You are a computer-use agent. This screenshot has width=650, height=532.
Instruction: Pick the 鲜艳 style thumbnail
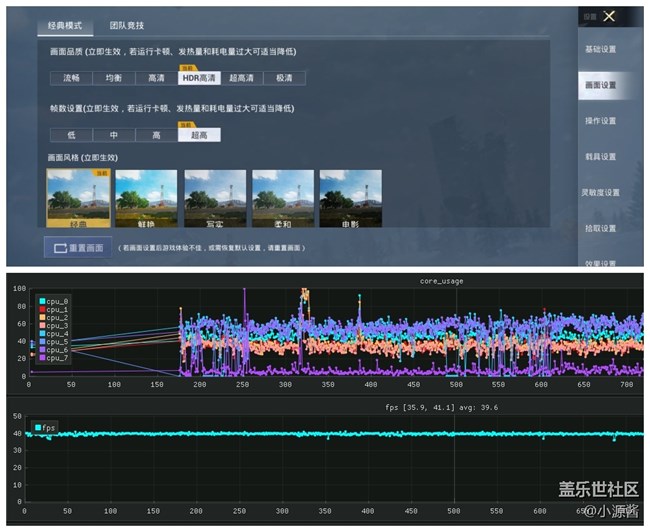point(145,197)
